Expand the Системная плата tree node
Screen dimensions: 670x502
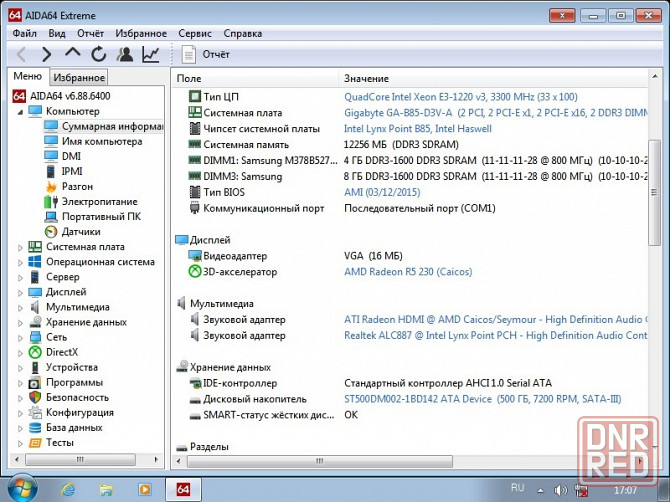[x=20, y=247]
